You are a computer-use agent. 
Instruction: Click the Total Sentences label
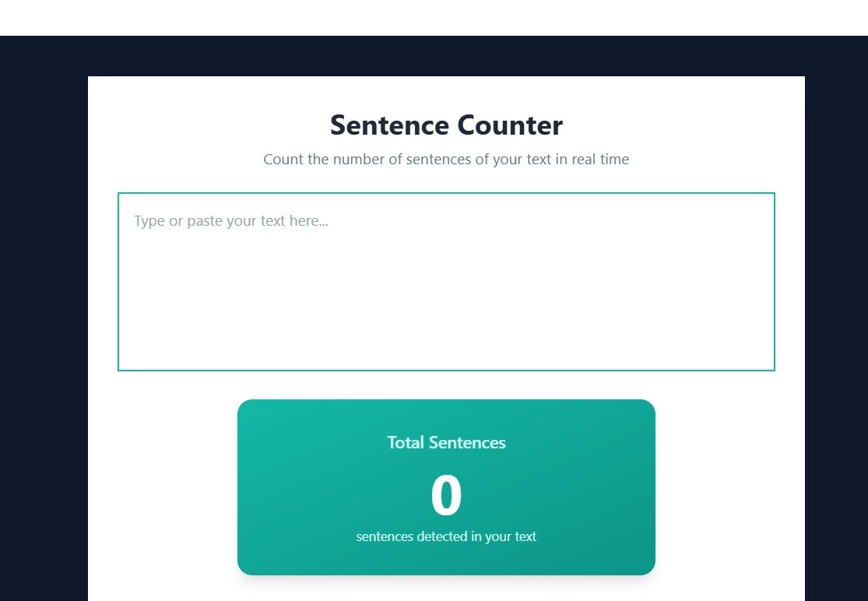446,442
